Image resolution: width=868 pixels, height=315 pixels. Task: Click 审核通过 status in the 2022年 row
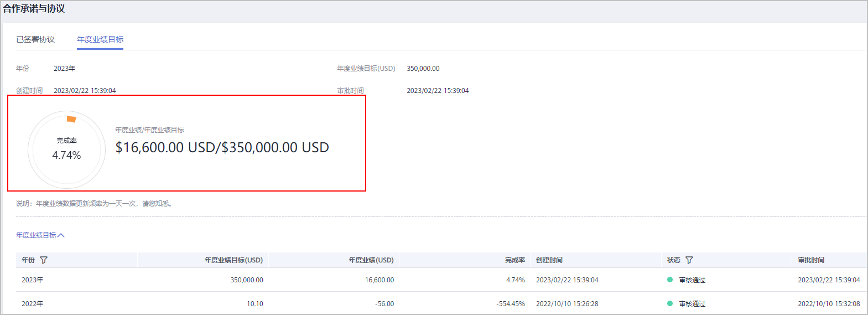[x=692, y=304]
